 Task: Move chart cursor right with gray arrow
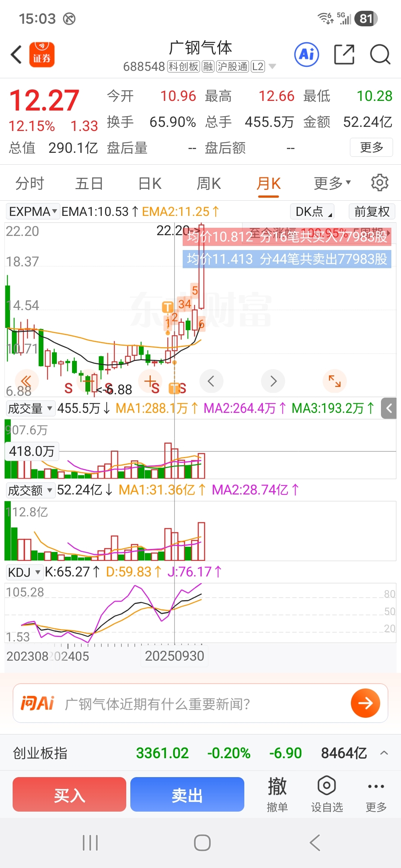[273, 381]
